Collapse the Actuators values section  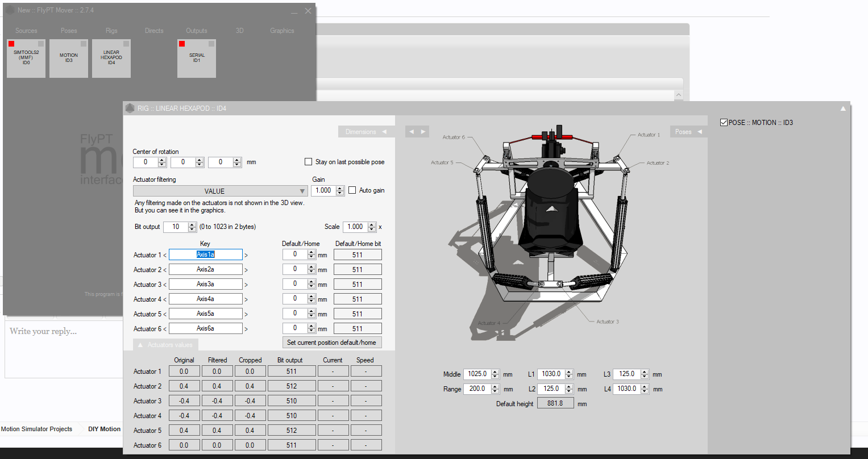(165, 345)
